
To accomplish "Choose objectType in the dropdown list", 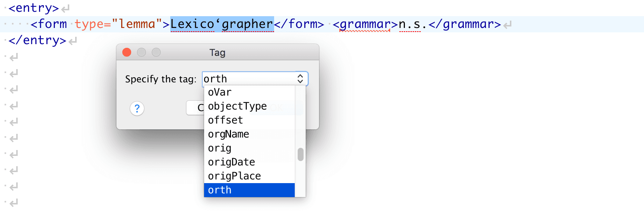I will (x=249, y=106).
